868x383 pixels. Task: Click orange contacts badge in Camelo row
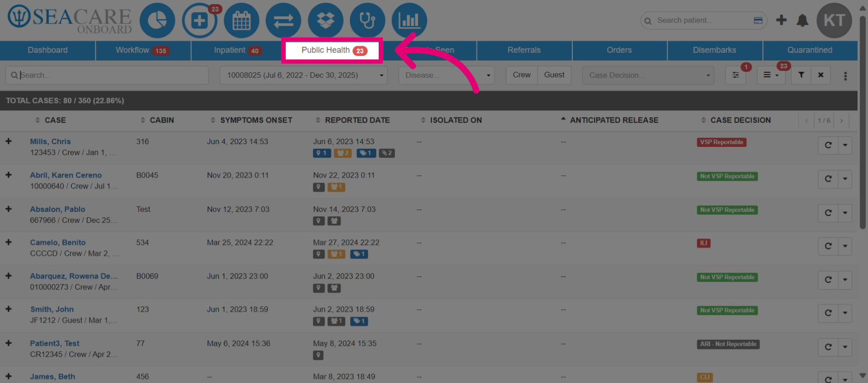point(336,254)
